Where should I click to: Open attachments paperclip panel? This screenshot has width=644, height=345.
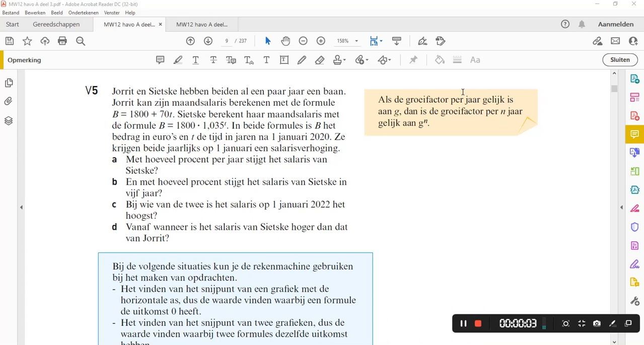click(9, 102)
